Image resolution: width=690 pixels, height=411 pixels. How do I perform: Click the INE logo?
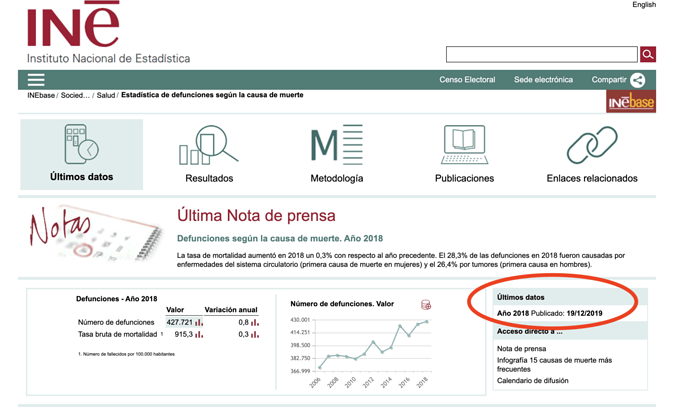click(73, 24)
